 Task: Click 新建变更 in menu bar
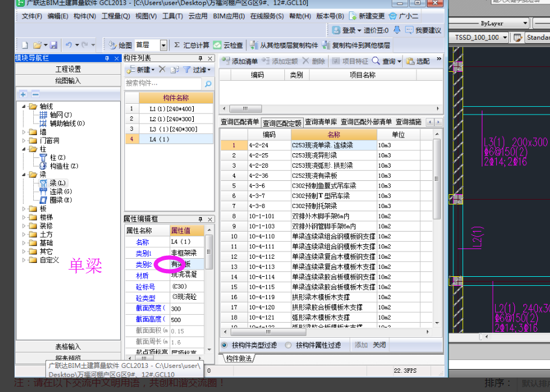point(367,16)
